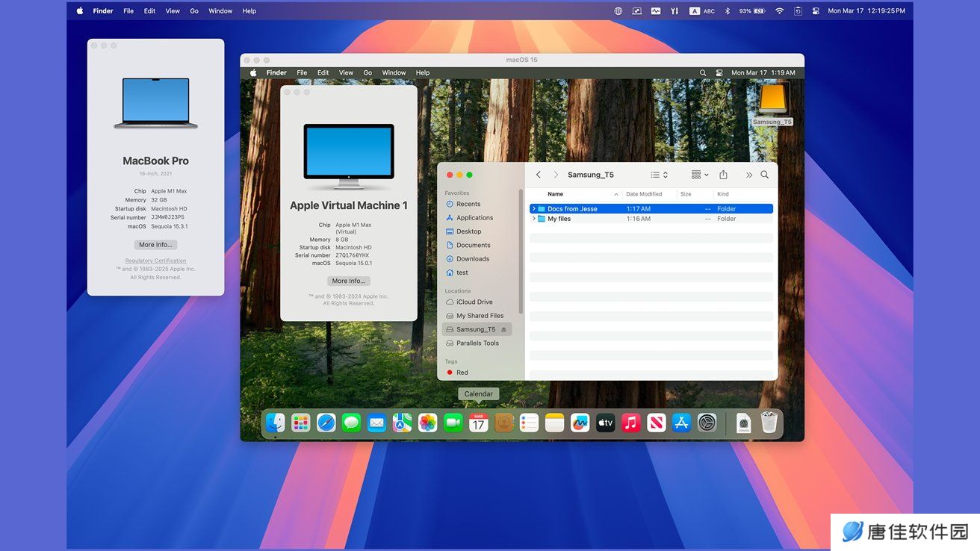This screenshot has width=980, height=551.
Task: Open the host Go menu
Action: click(x=194, y=11)
